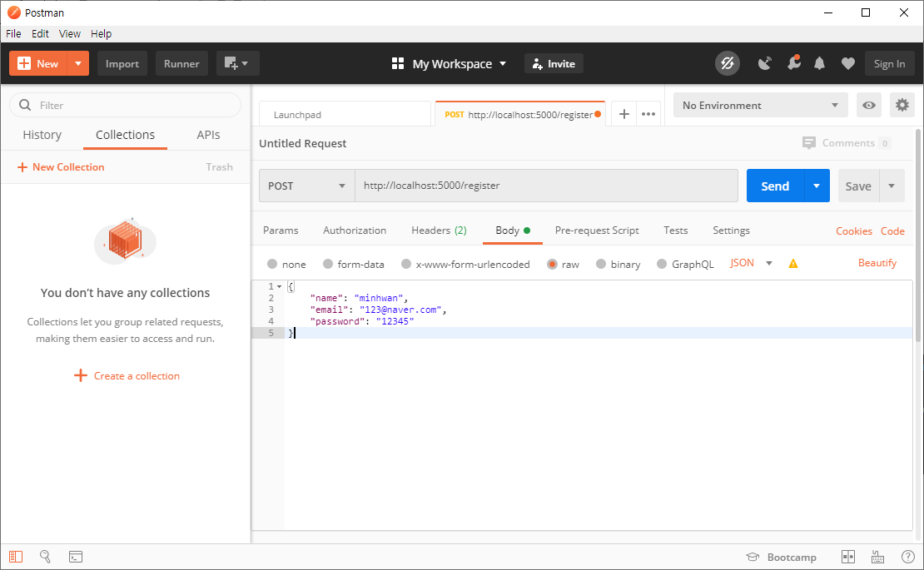Expand the Save button dropdown arrow
The height and width of the screenshot is (570, 924).
[892, 186]
